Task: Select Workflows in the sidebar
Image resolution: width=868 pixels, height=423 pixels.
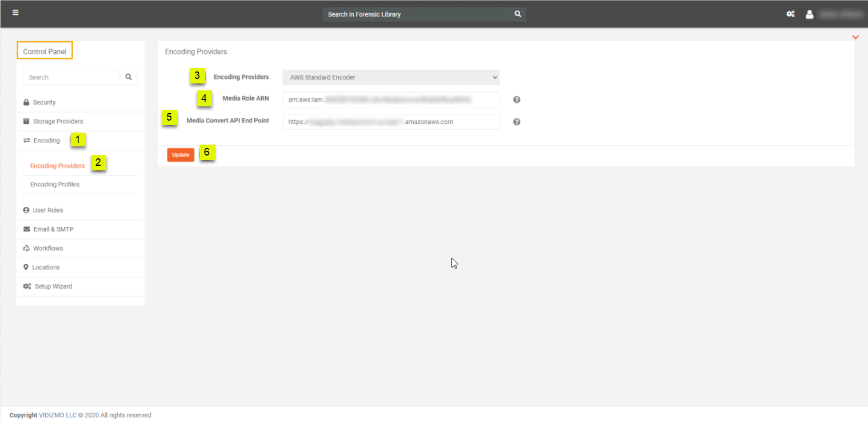Action: coord(49,248)
